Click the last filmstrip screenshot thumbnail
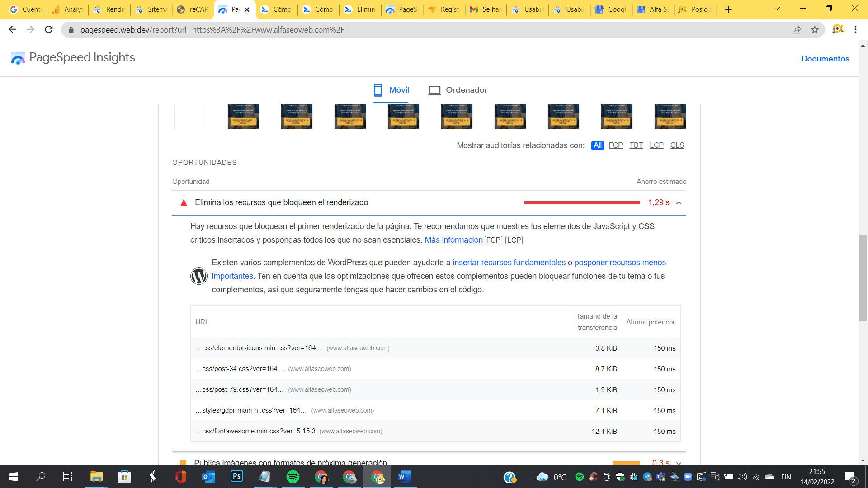Viewport: 868px width, 488px height. tap(670, 117)
